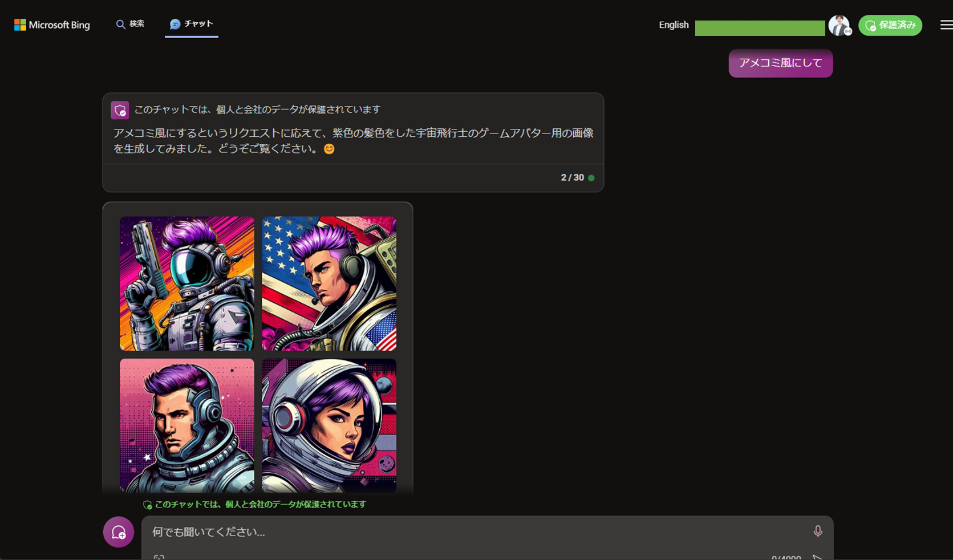Screen dimensions: 953x560
Task: Click the 保護済み protected badge button
Action: coord(890,26)
